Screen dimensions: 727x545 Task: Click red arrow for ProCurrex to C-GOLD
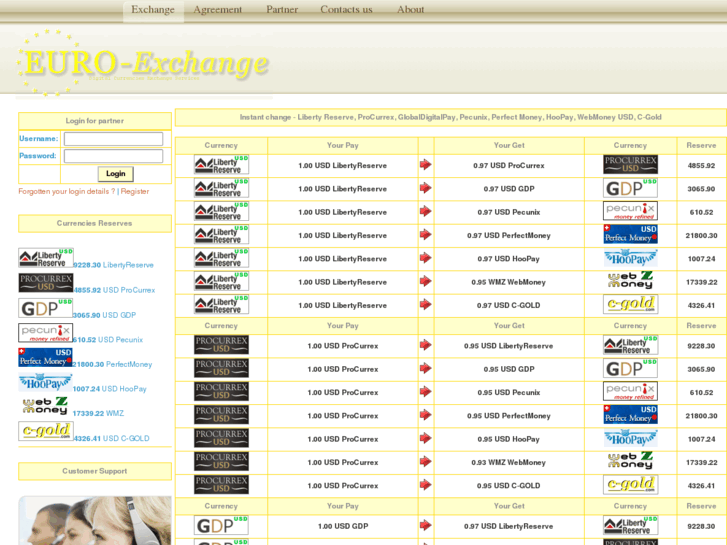[426, 485]
